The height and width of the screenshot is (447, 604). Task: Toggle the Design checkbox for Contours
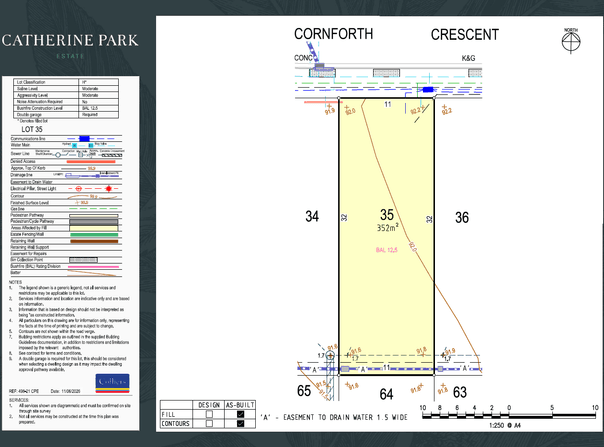pyautogui.click(x=209, y=423)
